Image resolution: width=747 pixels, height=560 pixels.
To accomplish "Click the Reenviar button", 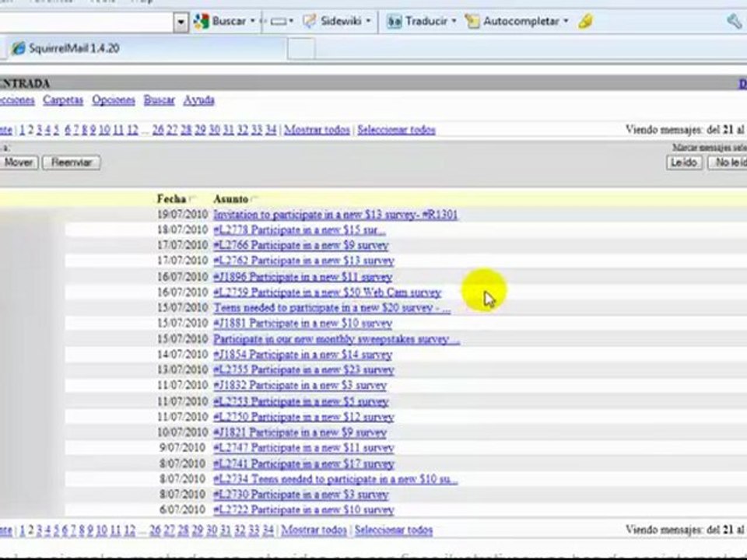I will (72, 163).
